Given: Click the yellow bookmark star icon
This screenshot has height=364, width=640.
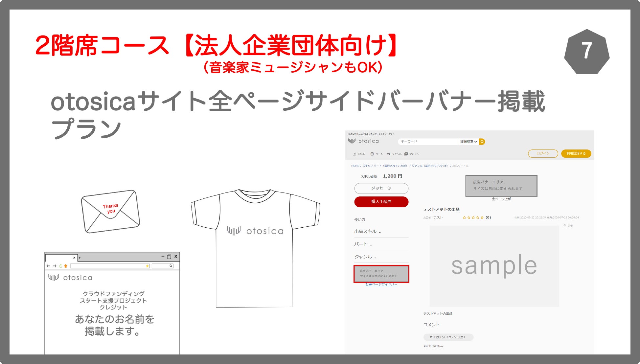Looking at the screenshot, I should [147, 266].
